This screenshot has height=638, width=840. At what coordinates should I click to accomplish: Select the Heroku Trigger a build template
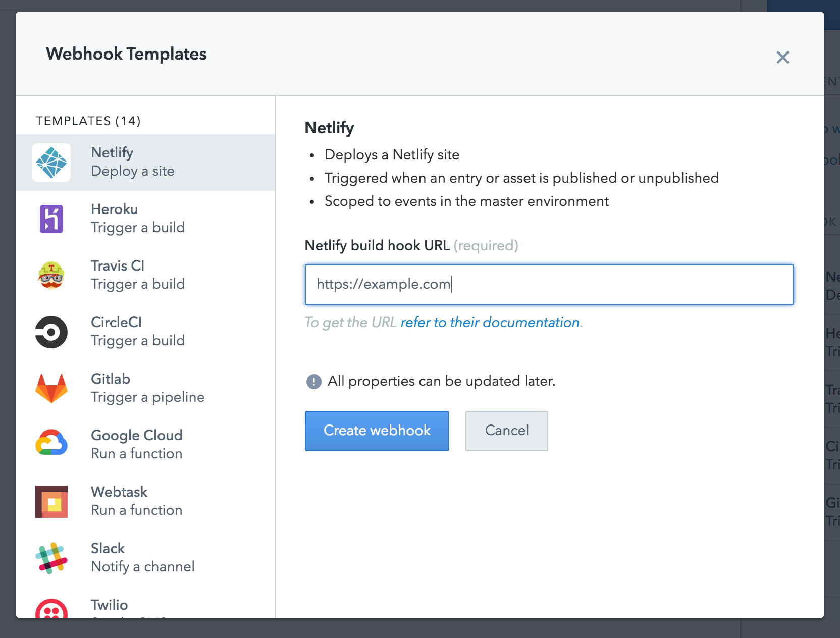(145, 219)
